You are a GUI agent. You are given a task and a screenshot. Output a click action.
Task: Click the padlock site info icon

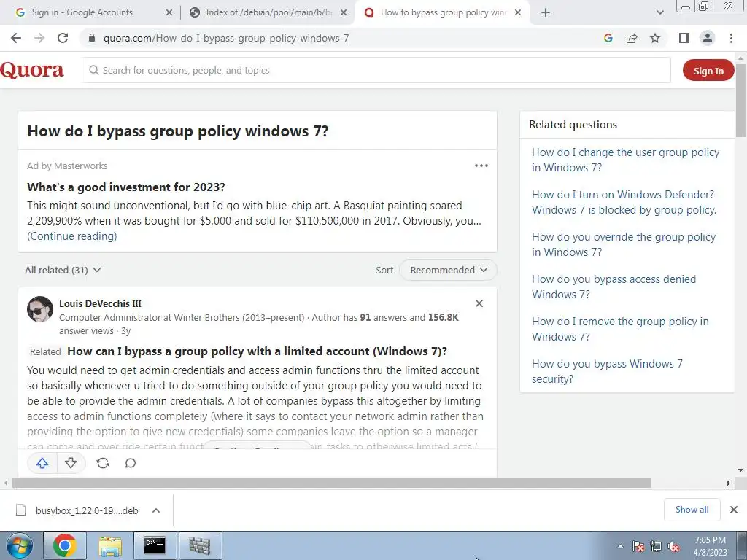[92, 38]
